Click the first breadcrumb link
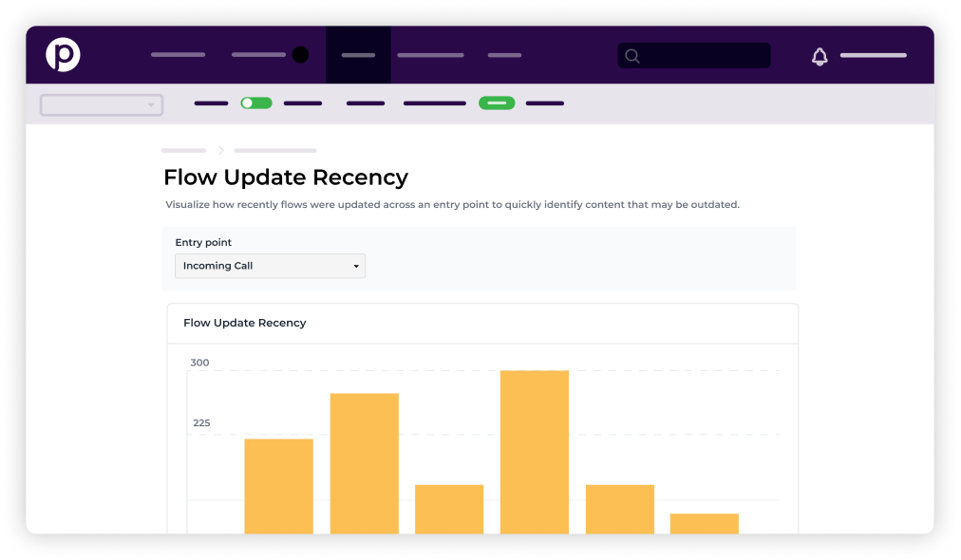The width and height of the screenshot is (961, 560). [x=183, y=150]
